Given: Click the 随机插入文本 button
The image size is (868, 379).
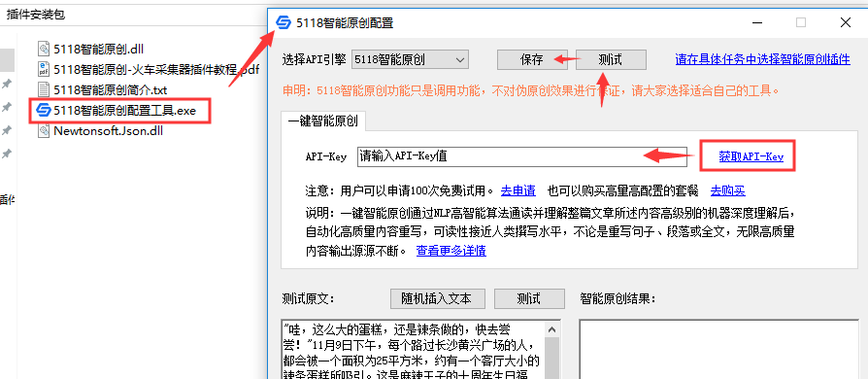Looking at the screenshot, I should [x=437, y=298].
